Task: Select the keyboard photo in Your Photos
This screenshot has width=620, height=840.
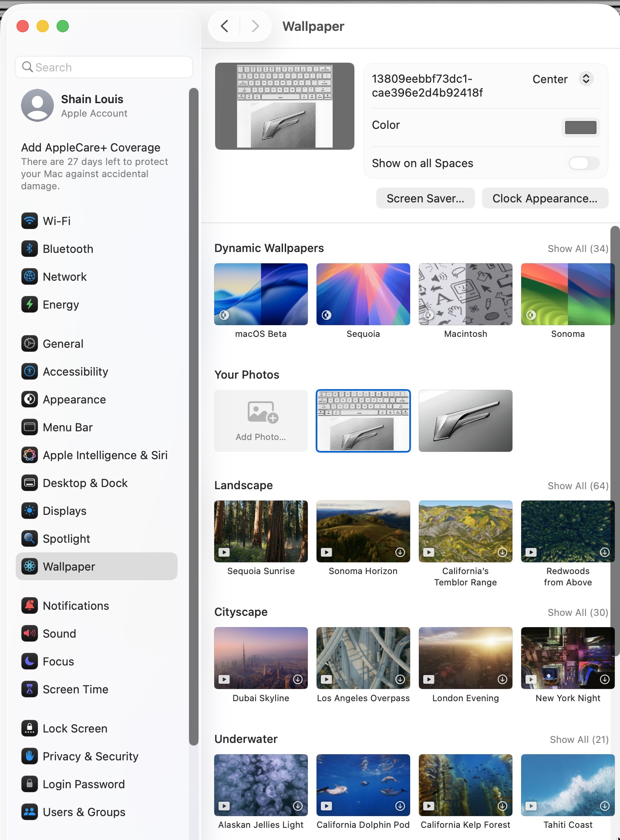Action: 363,420
